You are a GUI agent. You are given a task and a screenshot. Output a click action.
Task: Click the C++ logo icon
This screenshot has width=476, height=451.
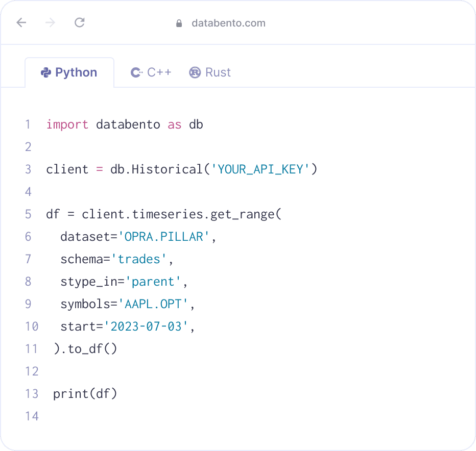(x=136, y=72)
